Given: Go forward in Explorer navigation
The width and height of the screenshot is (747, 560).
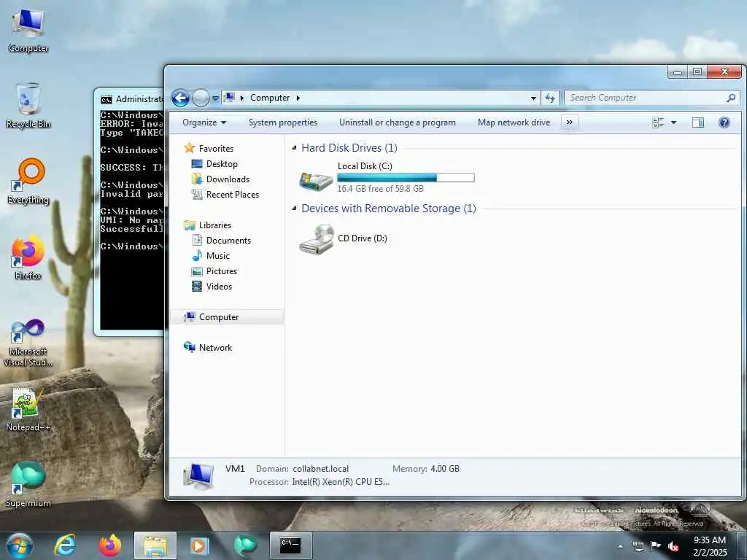Looking at the screenshot, I should [201, 98].
